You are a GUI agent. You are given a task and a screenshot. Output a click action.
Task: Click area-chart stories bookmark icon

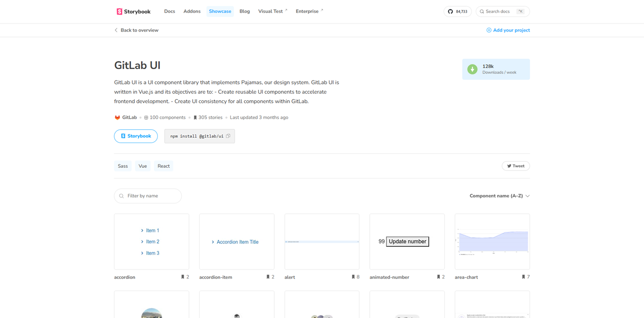(x=523, y=277)
